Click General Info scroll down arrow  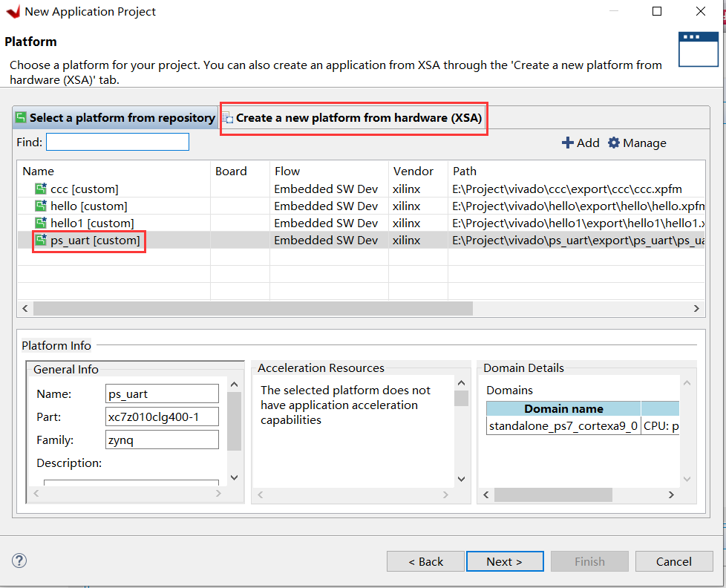pyautogui.click(x=235, y=477)
